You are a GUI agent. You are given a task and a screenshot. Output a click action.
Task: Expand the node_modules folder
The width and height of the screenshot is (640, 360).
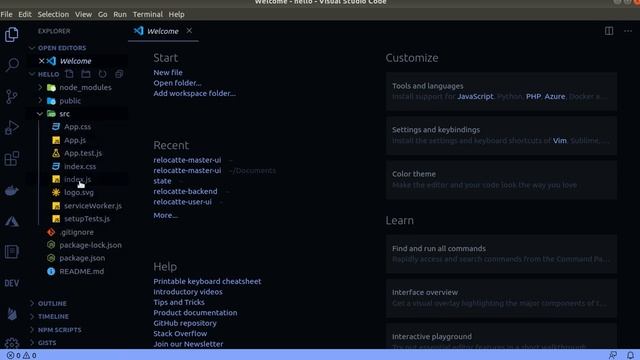point(40,87)
